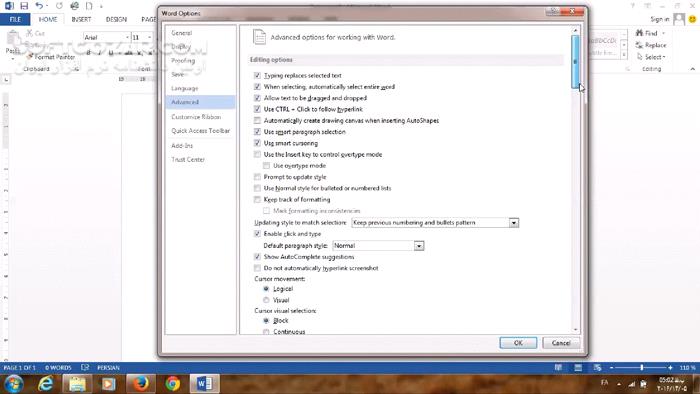The width and height of the screenshot is (700, 394).
Task: Switch to Web Layout view in status bar
Action: click(597, 367)
